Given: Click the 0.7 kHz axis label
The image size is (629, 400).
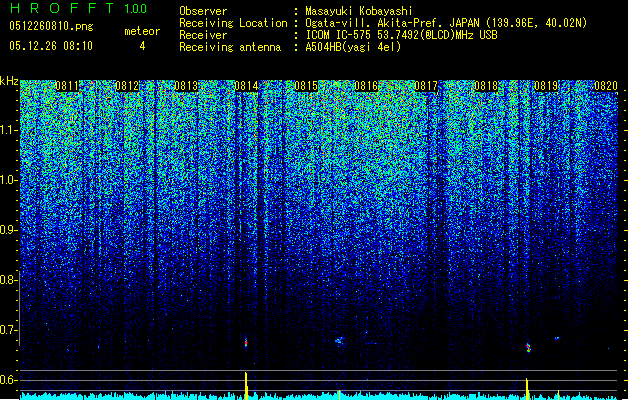Looking at the screenshot, I should [8, 330].
